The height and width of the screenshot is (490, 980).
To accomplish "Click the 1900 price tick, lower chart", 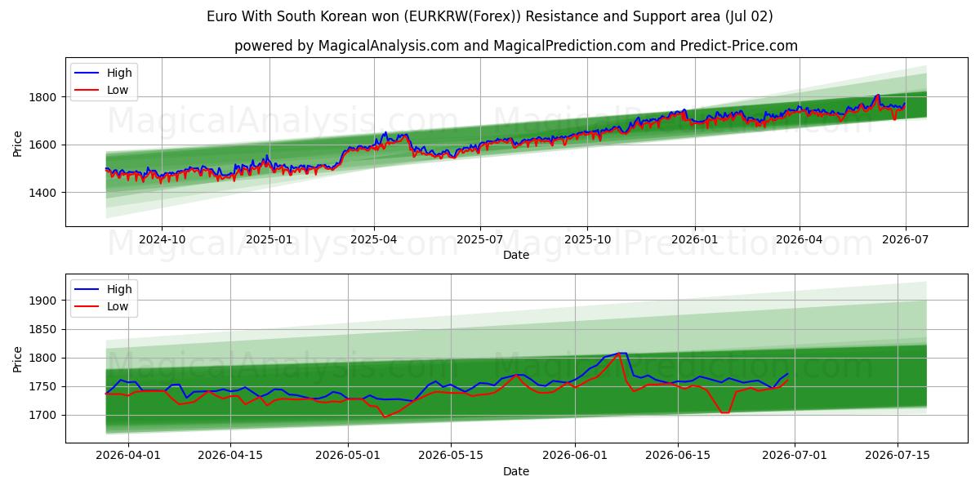I will [44, 301].
